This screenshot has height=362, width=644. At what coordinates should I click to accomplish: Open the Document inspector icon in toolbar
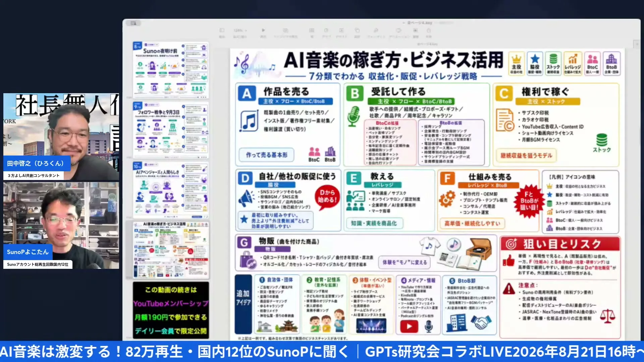(416, 30)
